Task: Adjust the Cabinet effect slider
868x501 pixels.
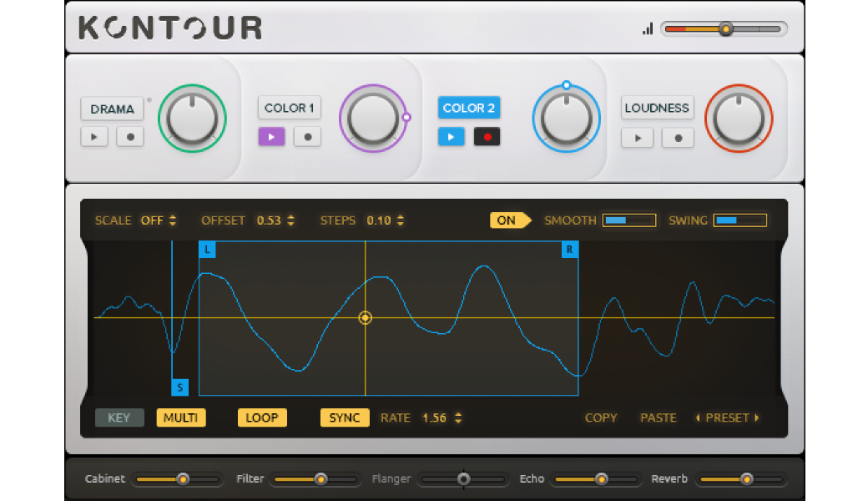Action: coord(177,478)
